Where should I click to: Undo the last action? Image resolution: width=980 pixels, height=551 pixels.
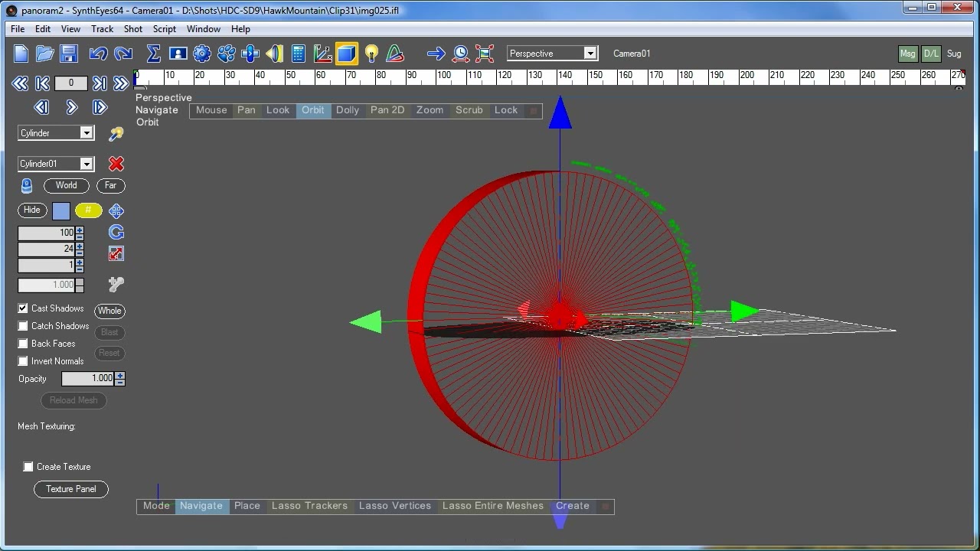pos(98,54)
